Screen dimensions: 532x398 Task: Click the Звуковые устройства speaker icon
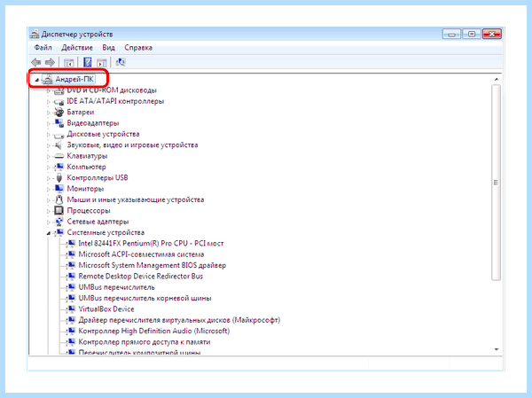pos(59,145)
